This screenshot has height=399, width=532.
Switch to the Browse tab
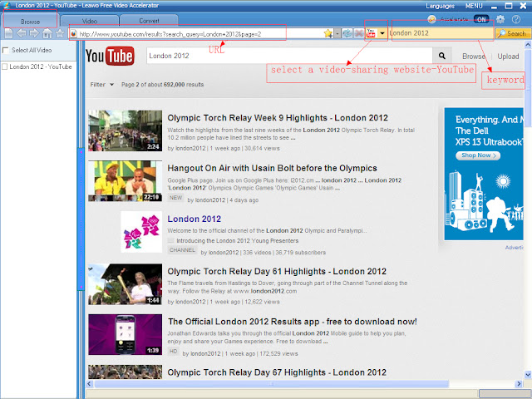(x=30, y=21)
